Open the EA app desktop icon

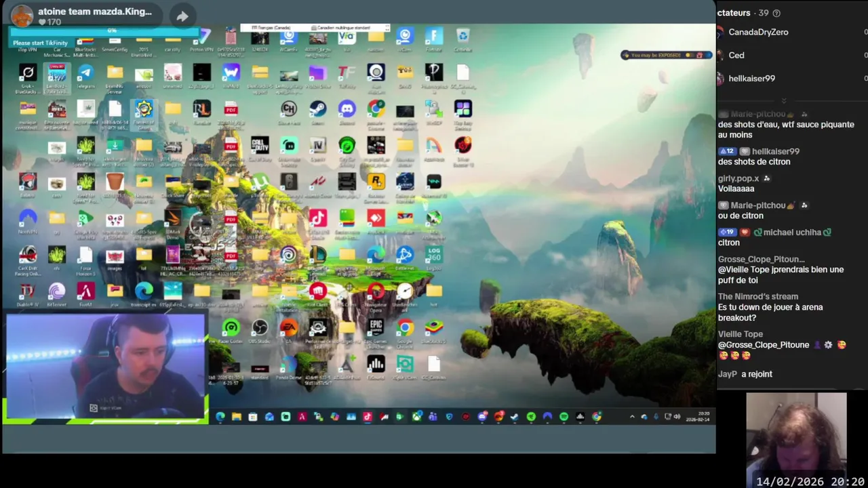pyautogui.click(x=289, y=327)
